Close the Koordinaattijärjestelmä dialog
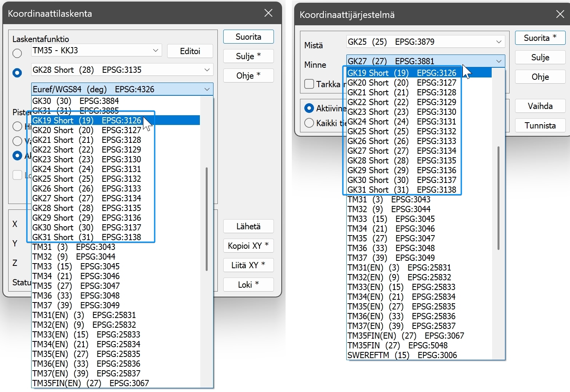Screen dimensions: 570x392 click(x=560, y=14)
